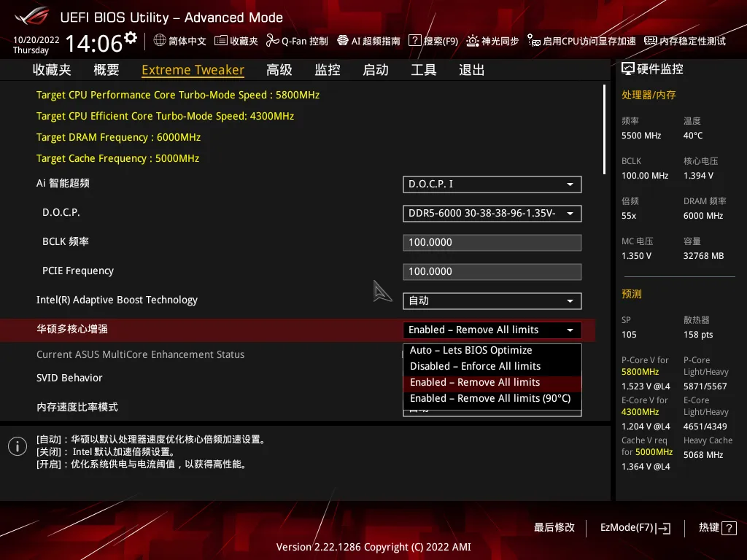Click the Ai 智能超频 label

(63, 183)
